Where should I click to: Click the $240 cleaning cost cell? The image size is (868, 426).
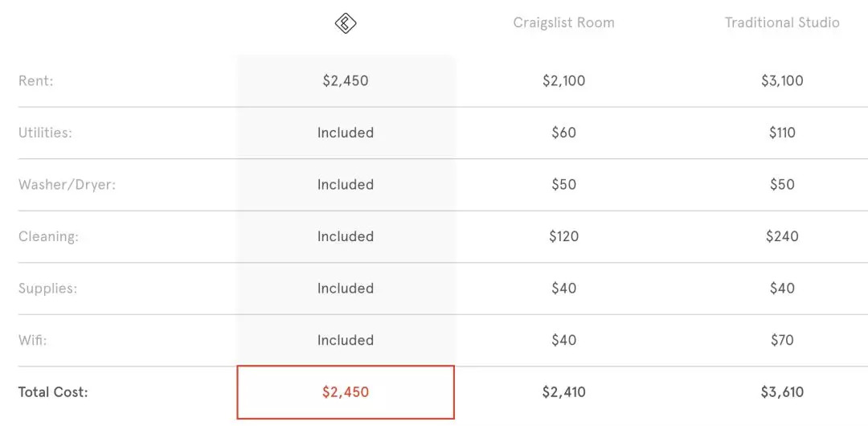[782, 236]
